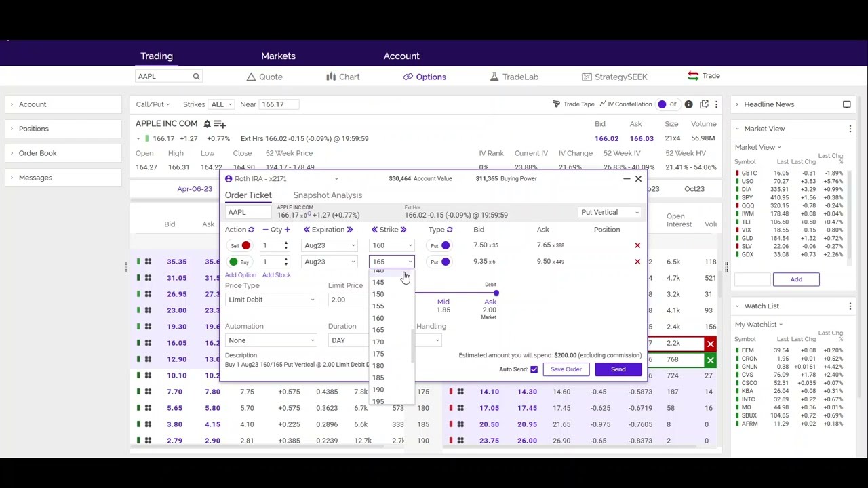This screenshot has height=488, width=868.
Task: Select the Order Ticket tab
Action: pyautogui.click(x=248, y=195)
